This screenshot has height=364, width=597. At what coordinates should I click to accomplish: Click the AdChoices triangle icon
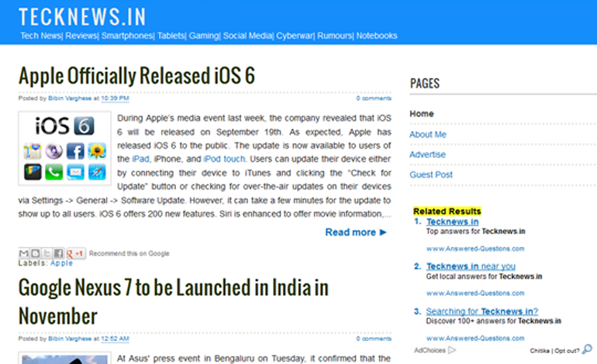pyautogui.click(x=451, y=350)
